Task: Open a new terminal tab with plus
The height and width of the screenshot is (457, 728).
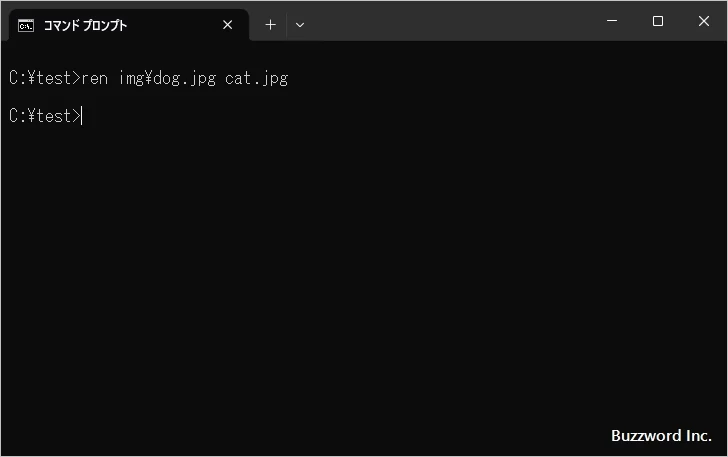Action: pyautogui.click(x=270, y=25)
